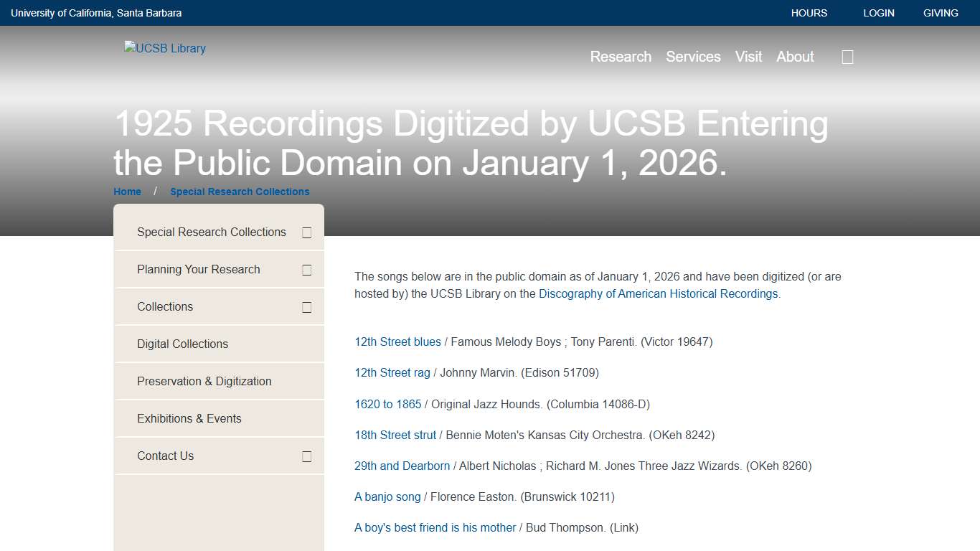Expand the Planning Your Research submenu
The width and height of the screenshot is (980, 551).
click(x=306, y=269)
